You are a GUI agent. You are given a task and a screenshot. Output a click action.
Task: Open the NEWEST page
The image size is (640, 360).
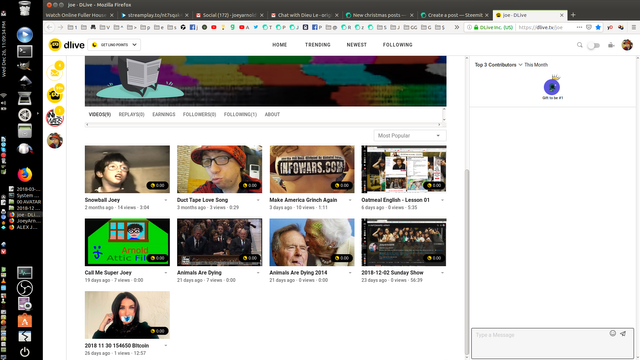tap(356, 45)
